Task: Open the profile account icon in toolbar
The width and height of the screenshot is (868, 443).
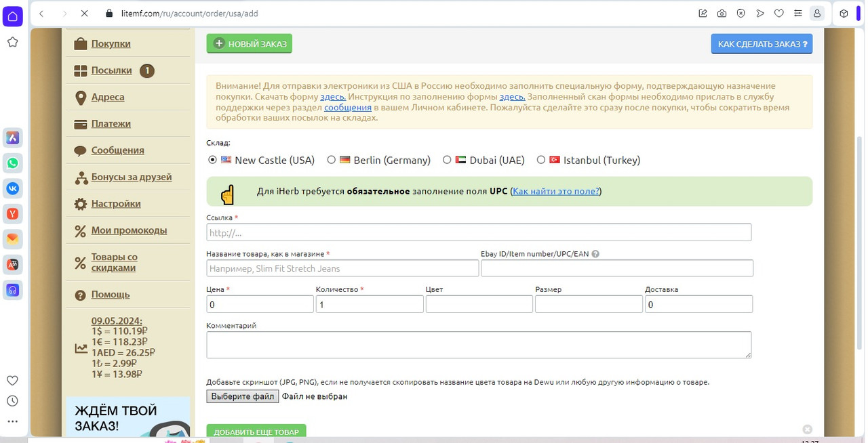Action: coord(817,14)
